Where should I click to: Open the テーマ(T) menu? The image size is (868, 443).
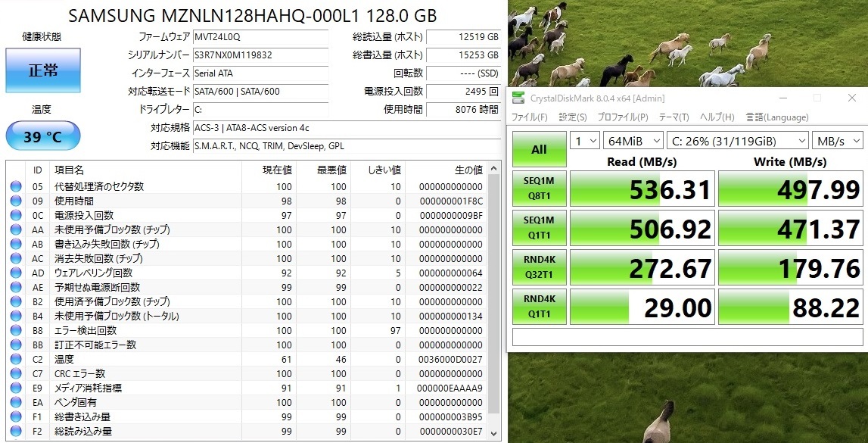tap(674, 117)
